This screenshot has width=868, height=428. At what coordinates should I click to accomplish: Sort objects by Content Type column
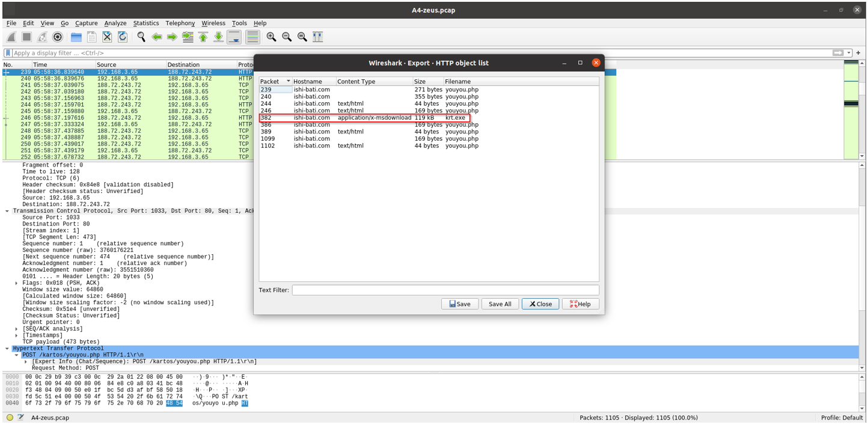(x=374, y=81)
